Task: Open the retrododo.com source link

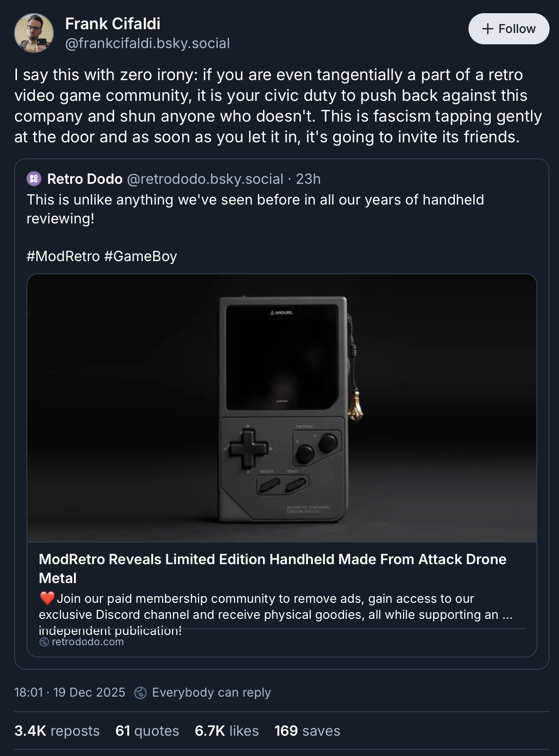Action: (88, 642)
